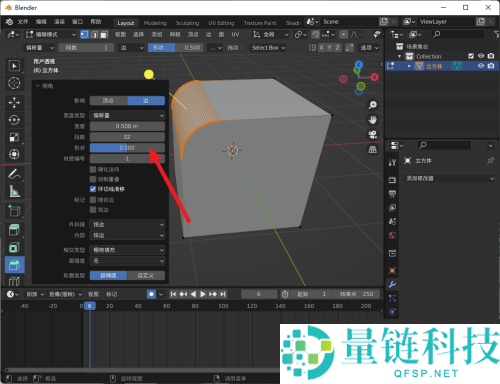Screen dimensions: 500x384
Task: Open the UV Editing workspace tab
Action: 221,23
